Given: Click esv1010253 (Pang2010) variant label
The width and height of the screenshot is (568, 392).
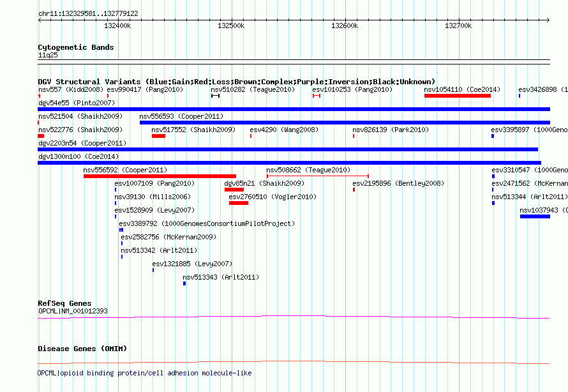Looking at the screenshot, I should tap(352, 89).
